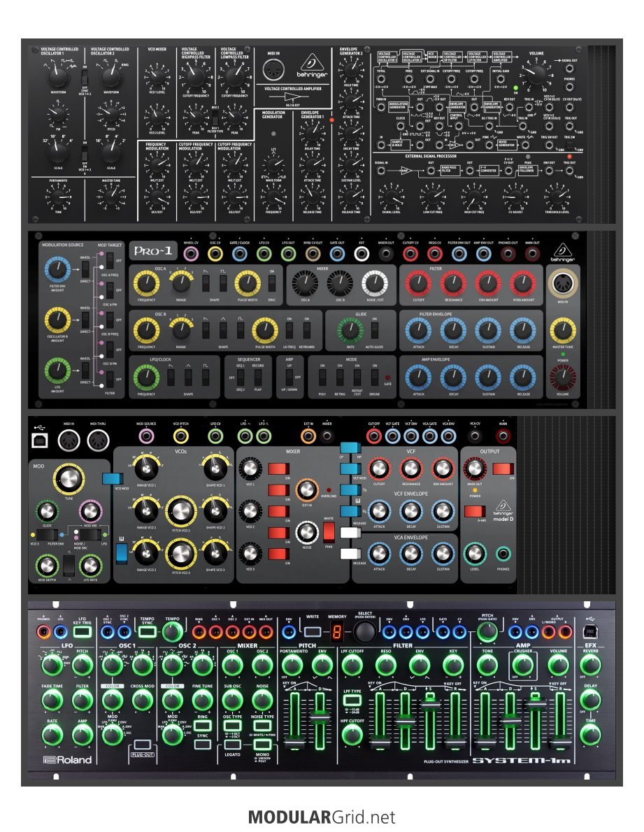Screen dimensions: 644x832
Task: Click the Model D Ext In jack
Action: [x=308, y=436]
